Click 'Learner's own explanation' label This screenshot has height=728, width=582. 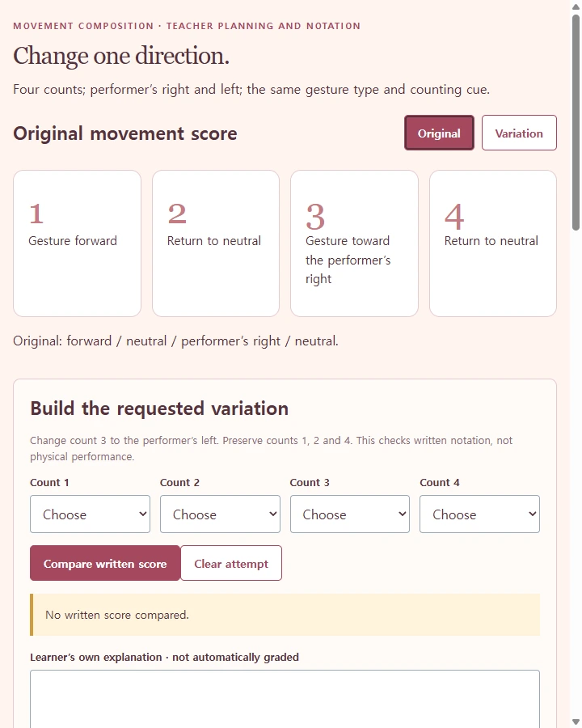pyautogui.click(x=164, y=657)
